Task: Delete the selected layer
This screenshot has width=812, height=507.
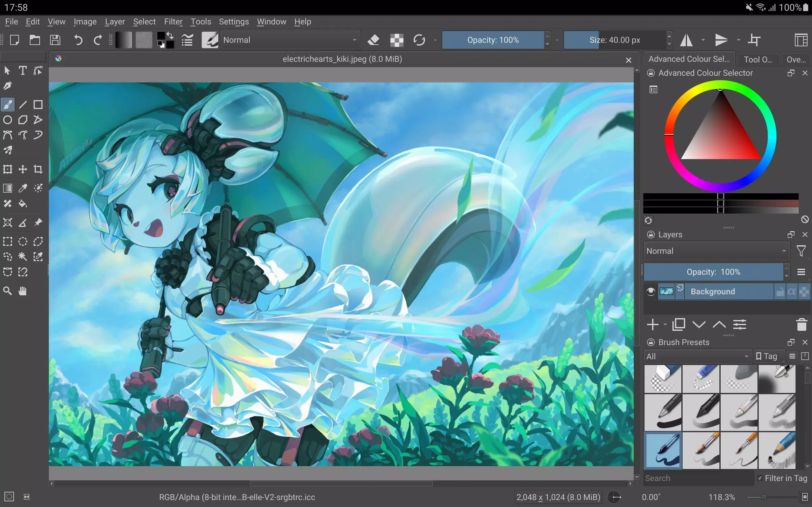Action: [801, 324]
